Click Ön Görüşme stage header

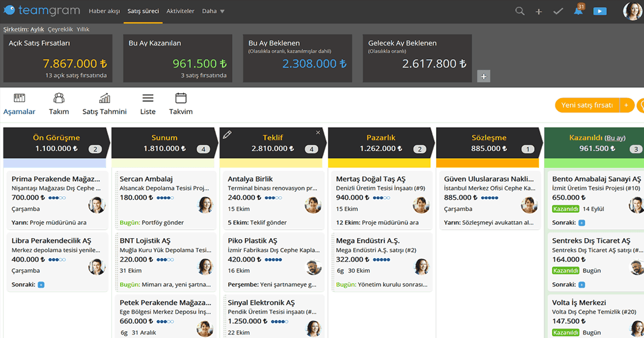(x=56, y=143)
